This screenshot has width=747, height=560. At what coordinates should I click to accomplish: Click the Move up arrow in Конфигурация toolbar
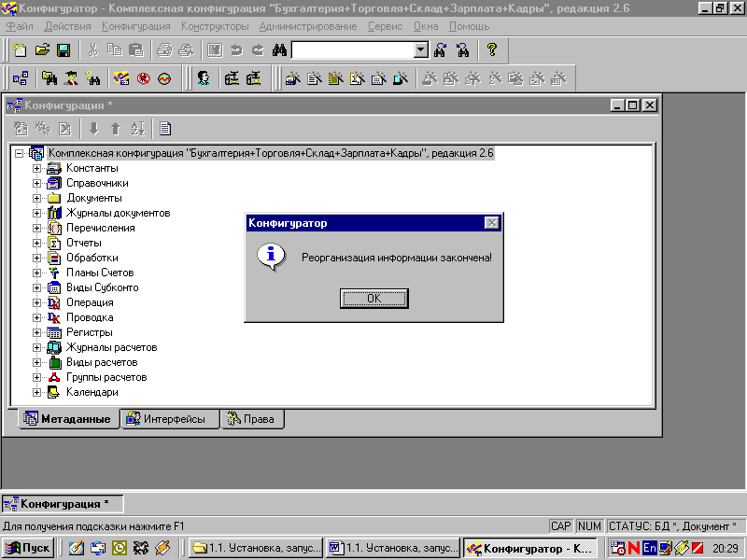coord(116,129)
